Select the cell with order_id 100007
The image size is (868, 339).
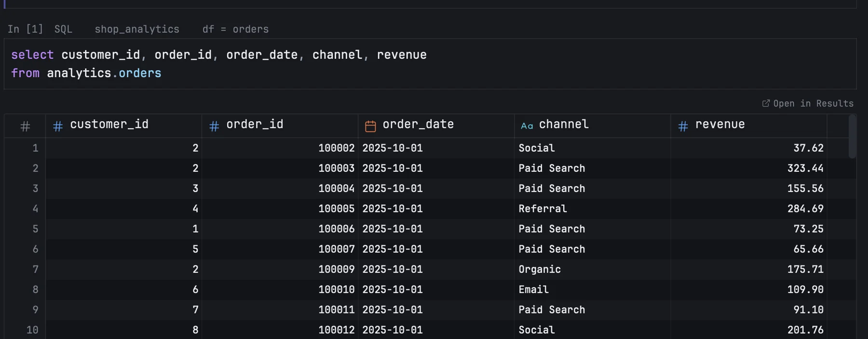pos(280,249)
